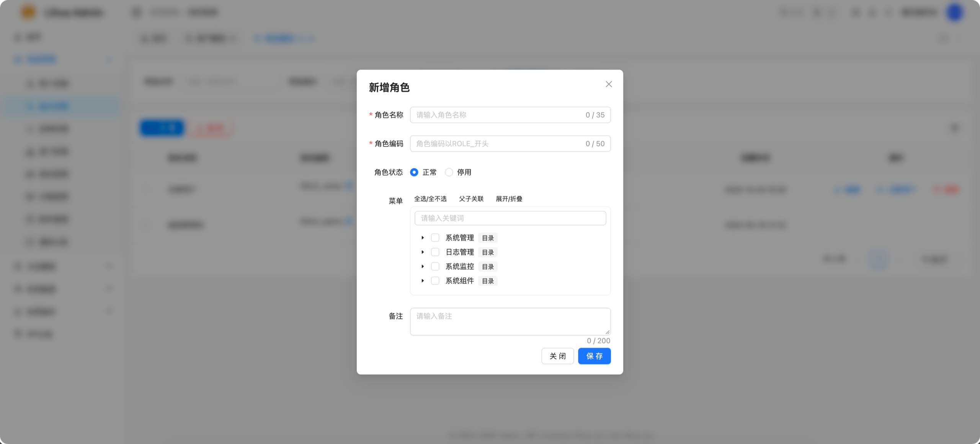Click the 系统组件 tree label
Screen dimensions: 980x444
pos(460,281)
